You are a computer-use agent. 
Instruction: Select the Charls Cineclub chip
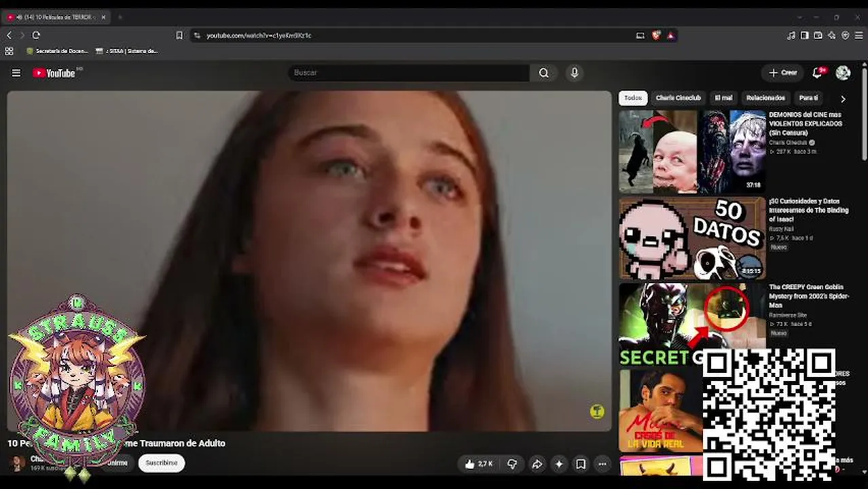tap(678, 98)
